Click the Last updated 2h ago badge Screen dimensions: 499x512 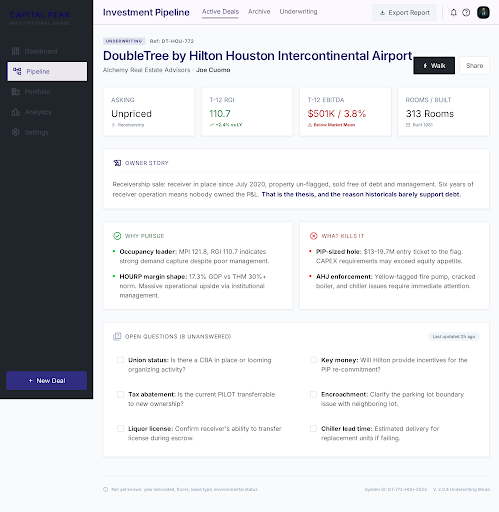click(454, 337)
